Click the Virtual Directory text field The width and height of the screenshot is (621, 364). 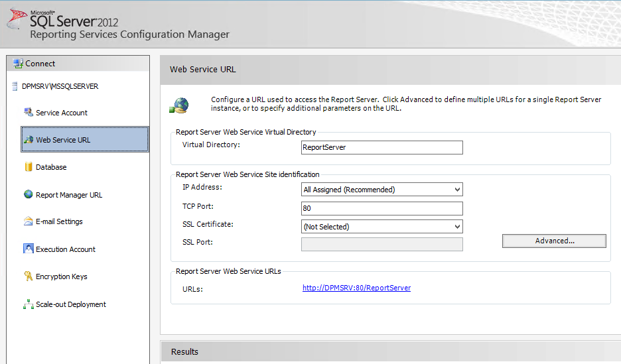click(x=381, y=148)
